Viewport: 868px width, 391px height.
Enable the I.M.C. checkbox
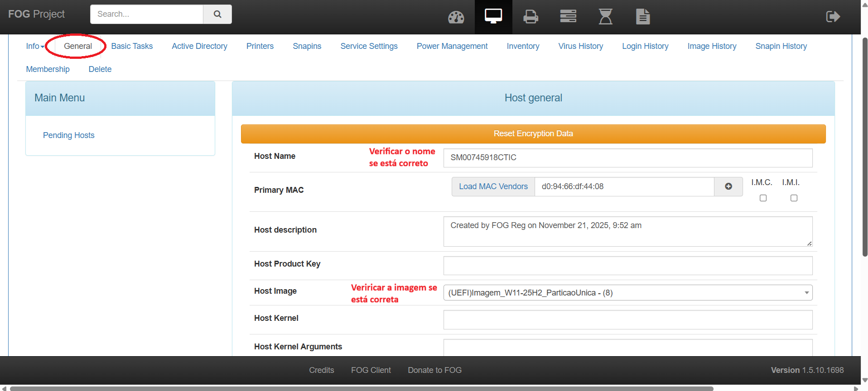pyautogui.click(x=763, y=198)
